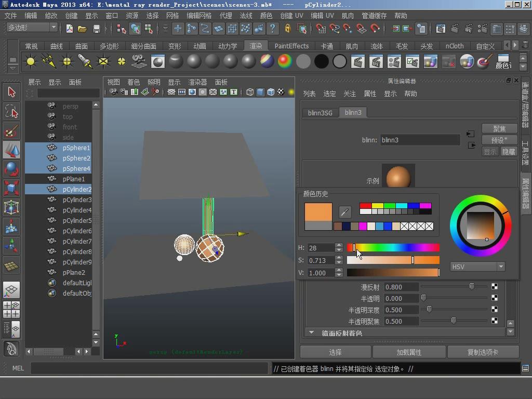Viewport: 532px width, 399px height.
Task: Click the large orange current color swatch
Action: click(318, 212)
